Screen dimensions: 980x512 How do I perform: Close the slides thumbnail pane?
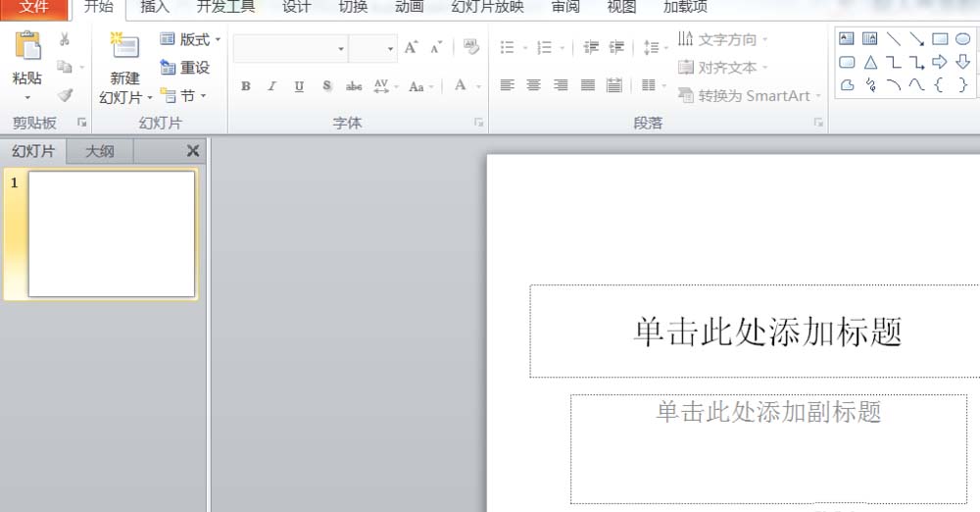(x=193, y=151)
